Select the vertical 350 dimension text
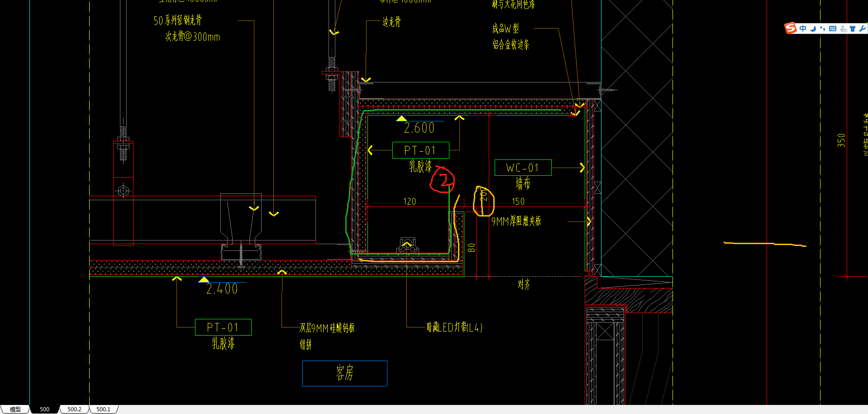868x414 pixels. [841, 140]
